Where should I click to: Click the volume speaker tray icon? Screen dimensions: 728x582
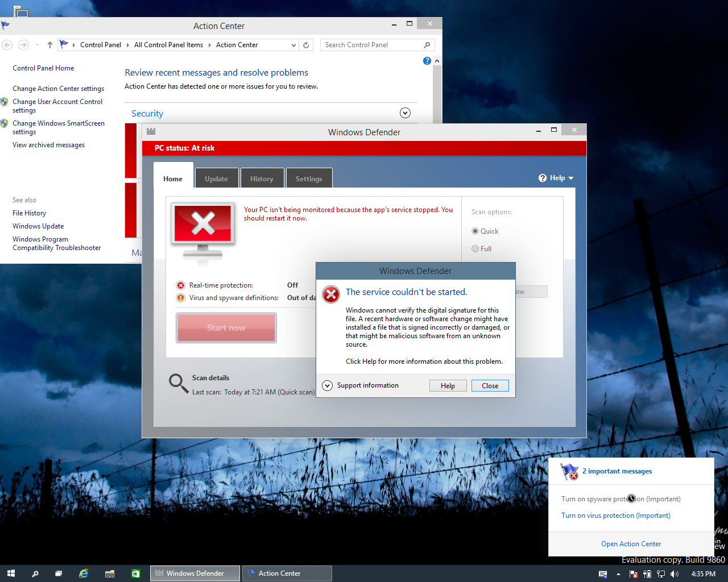675,574
